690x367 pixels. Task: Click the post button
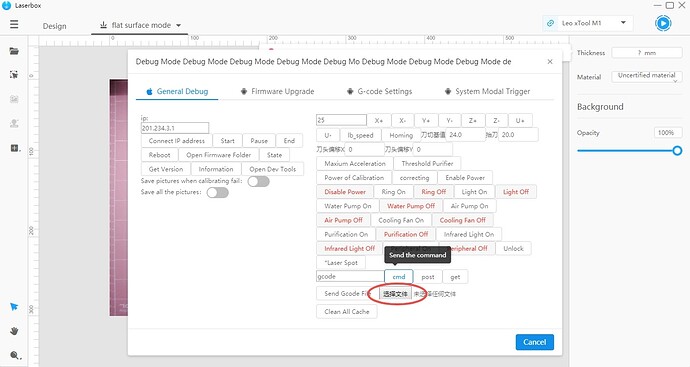point(428,277)
